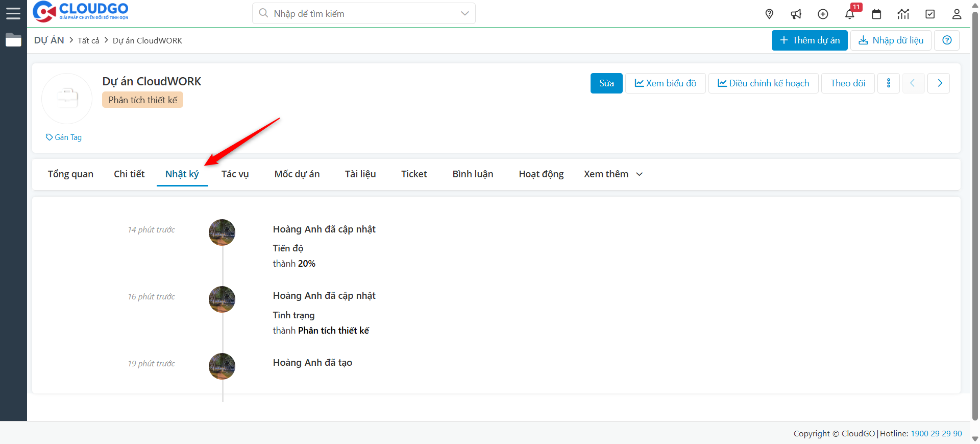Open the vertical three-dots more actions menu
This screenshot has width=980, height=444.
coord(889,83)
